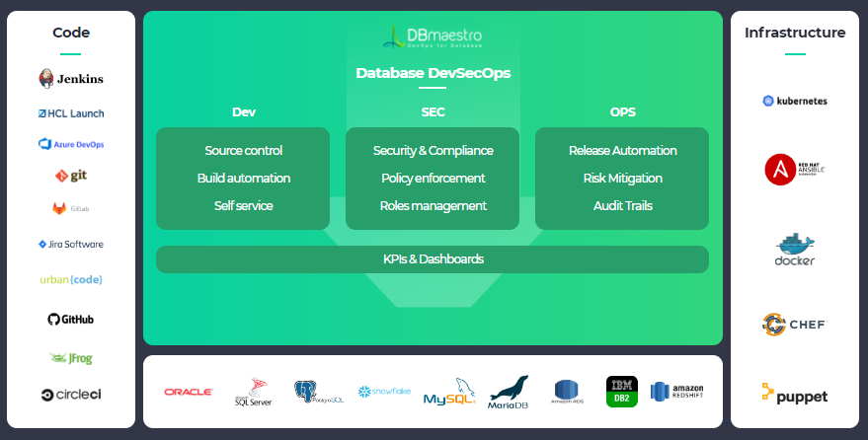Screen dimensions: 868x440
Task: Click the KPIs & Dashboards bar
Action: [433, 259]
